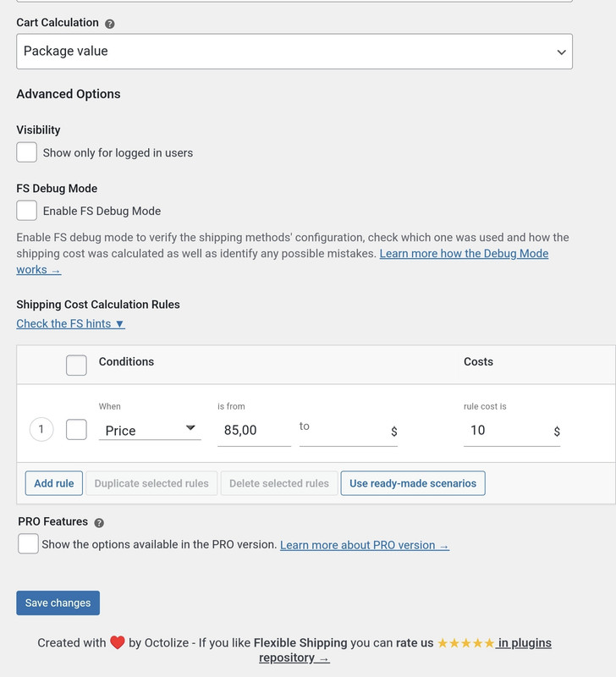The image size is (616, 677).
Task: Open Learn more about Debug Mode link
Action: coord(464,254)
